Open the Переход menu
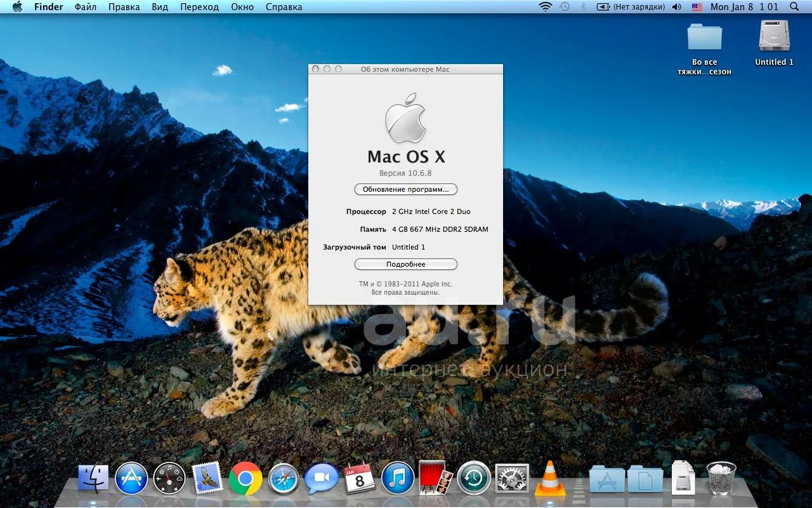This screenshot has height=508, width=812. coord(199,7)
